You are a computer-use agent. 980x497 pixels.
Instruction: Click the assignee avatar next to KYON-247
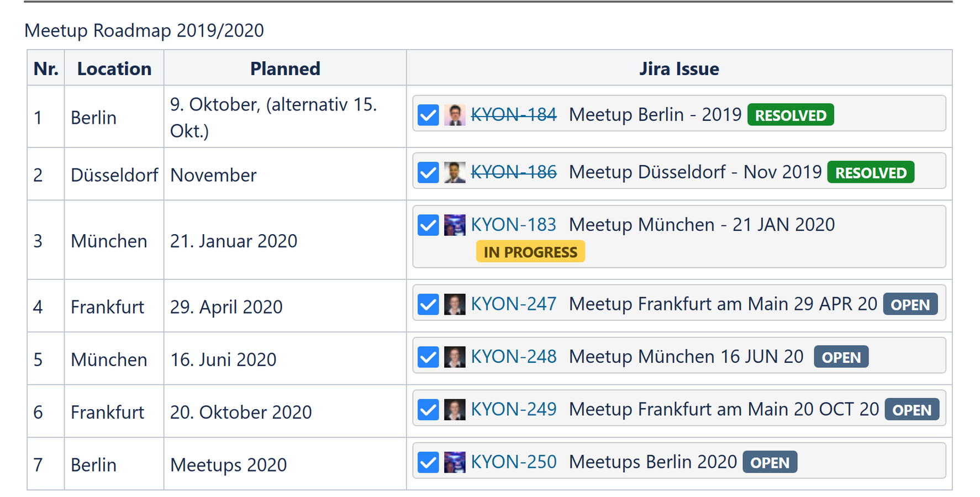coord(455,304)
